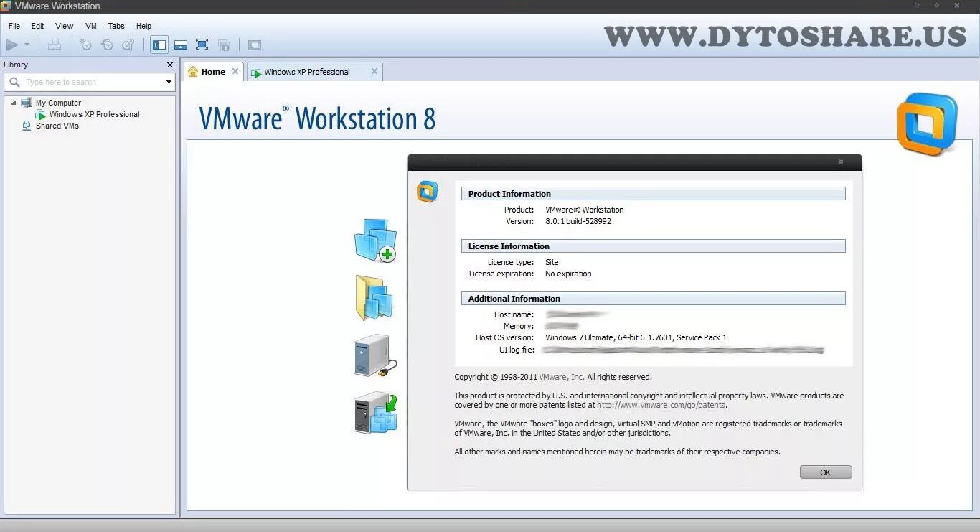Screen dimensions: 980x532
Task: Click the Revert to Snapshot toolbar icon
Action: (x=107, y=45)
